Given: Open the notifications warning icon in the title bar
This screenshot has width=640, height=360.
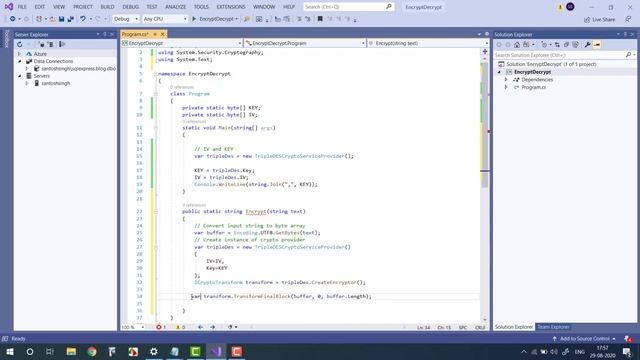Looking at the screenshot, I should (x=560, y=7).
